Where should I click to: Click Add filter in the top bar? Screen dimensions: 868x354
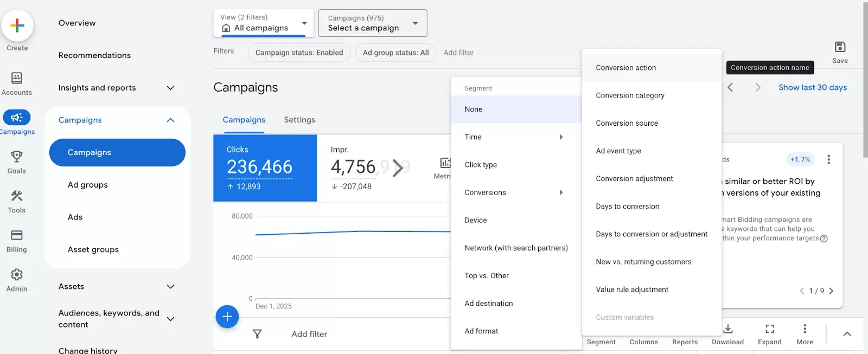(458, 53)
